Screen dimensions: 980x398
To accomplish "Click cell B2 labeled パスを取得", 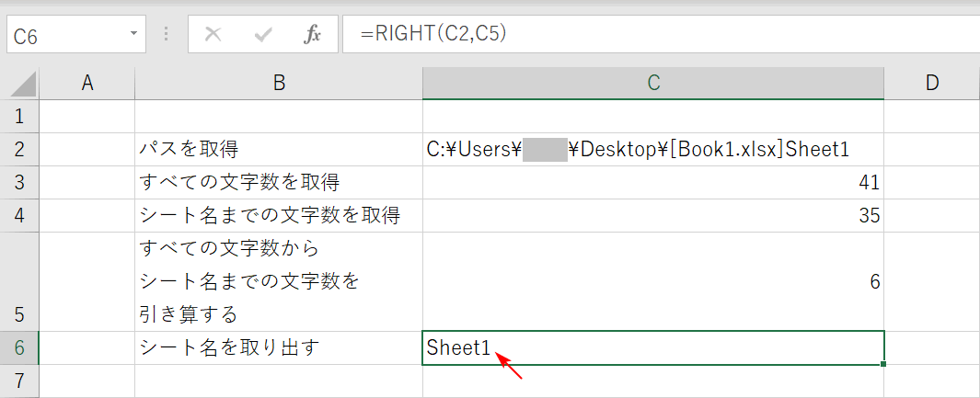I will point(279,149).
